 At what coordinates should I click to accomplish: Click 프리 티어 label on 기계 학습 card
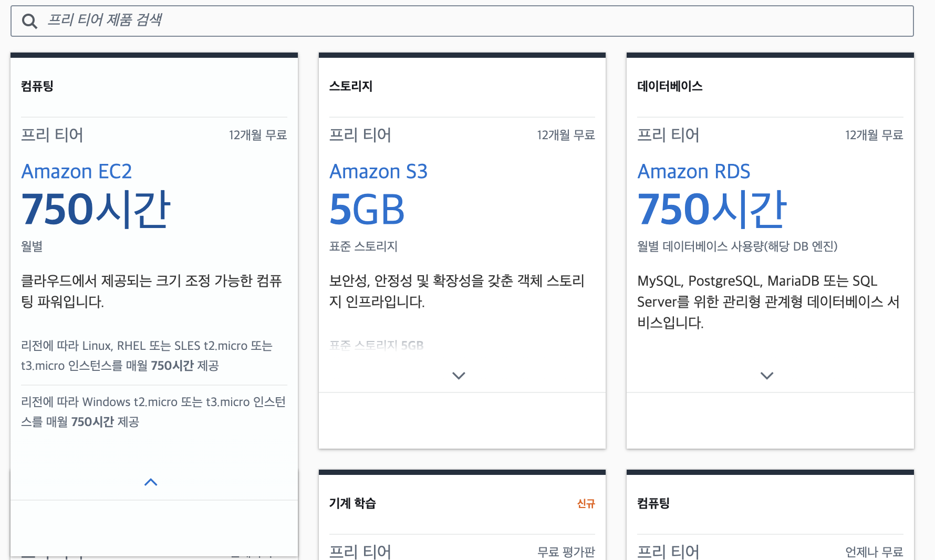[360, 552]
